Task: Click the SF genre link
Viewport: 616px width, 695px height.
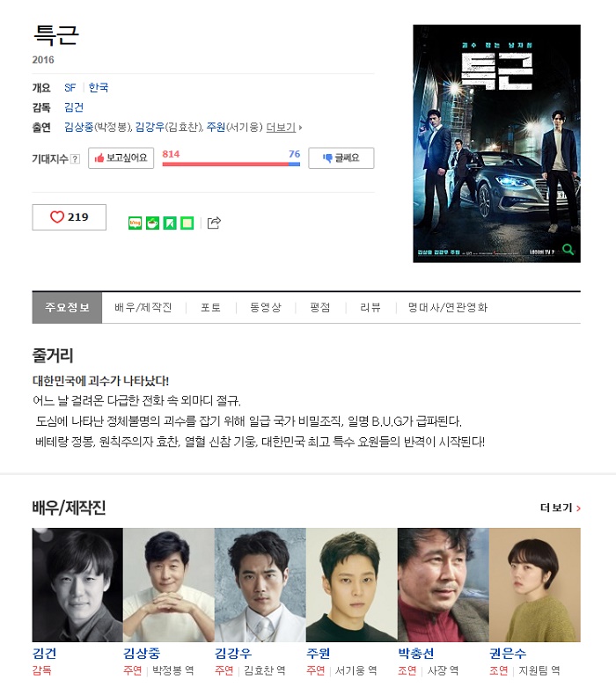Action: [x=70, y=88]
